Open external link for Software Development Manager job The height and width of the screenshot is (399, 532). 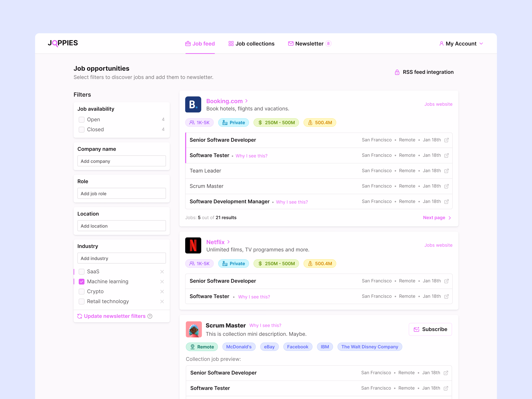pos(446,201)
